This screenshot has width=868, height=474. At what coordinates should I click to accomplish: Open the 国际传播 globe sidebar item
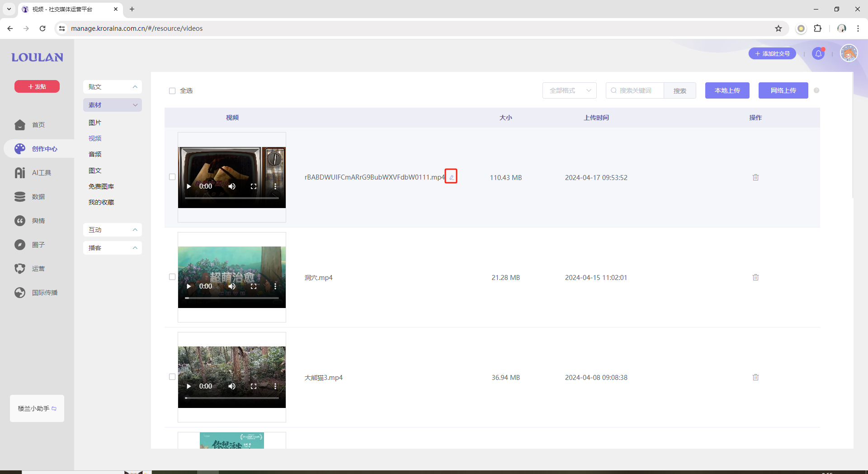coord(36,293)
